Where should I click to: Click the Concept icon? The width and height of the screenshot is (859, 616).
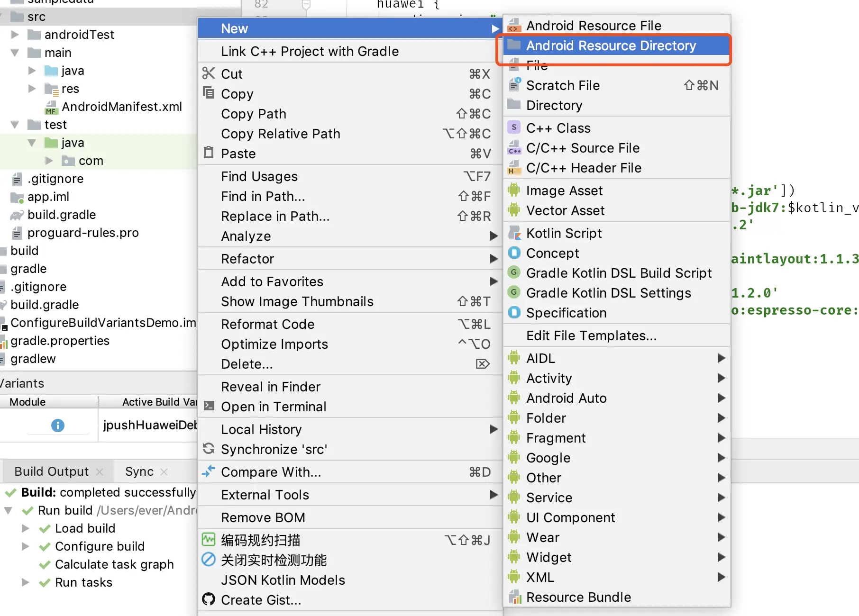514,253
